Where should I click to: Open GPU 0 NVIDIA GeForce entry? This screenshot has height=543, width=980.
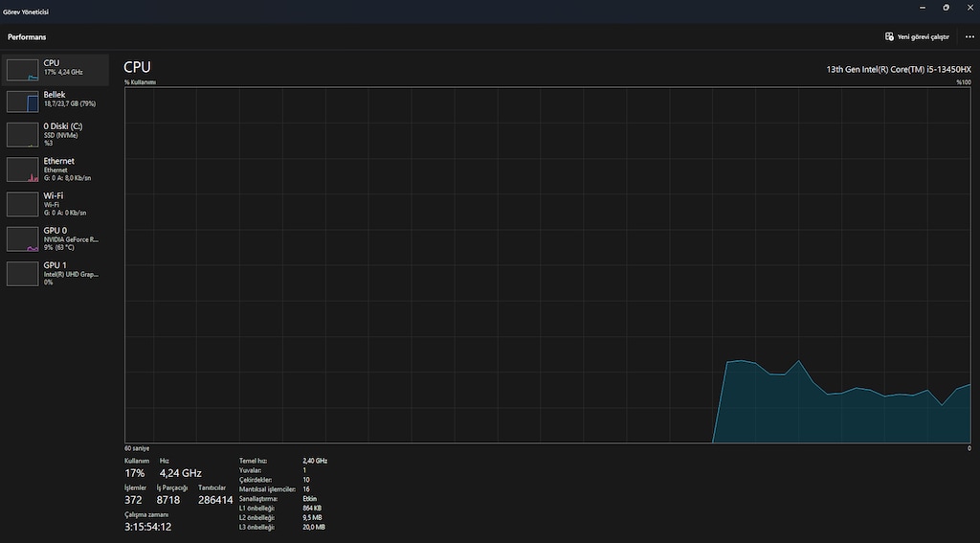56,239
